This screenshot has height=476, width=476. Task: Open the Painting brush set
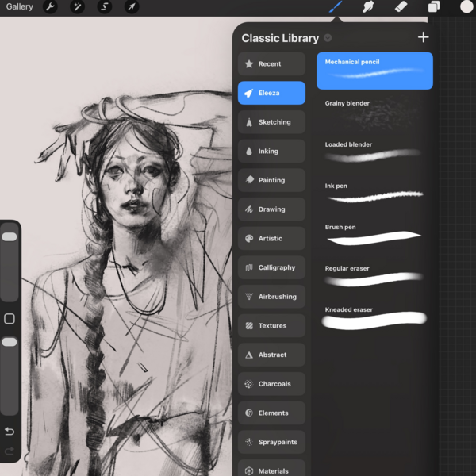coord(271,180)
